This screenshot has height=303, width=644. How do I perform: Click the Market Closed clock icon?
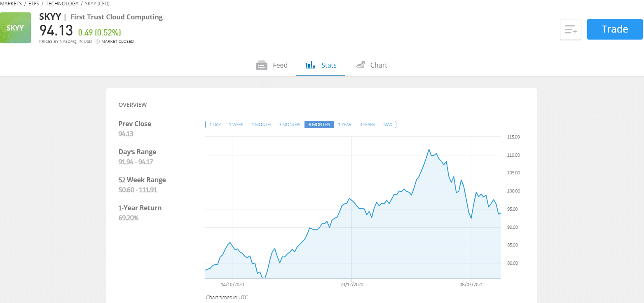pyautogui.click(x=98, y=42)
